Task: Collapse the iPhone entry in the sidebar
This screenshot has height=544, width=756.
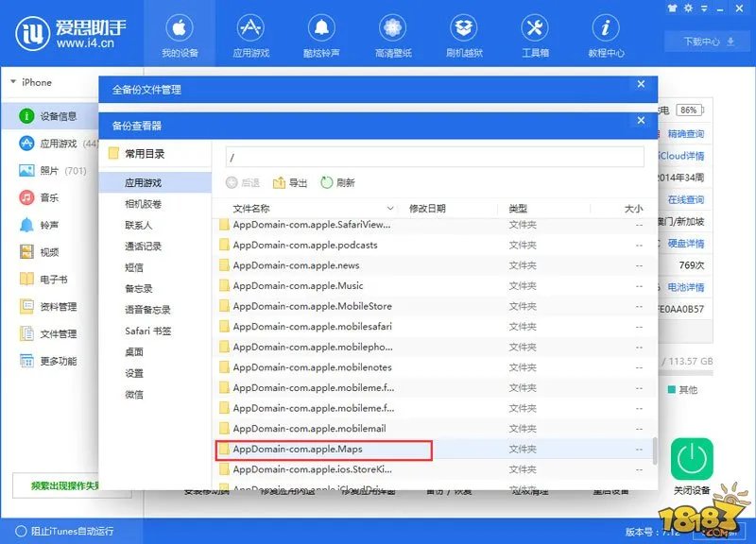Action: [11, 83]
